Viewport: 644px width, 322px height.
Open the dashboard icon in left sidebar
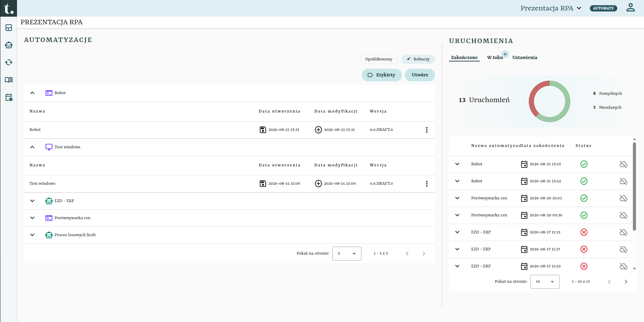(9, 28)
